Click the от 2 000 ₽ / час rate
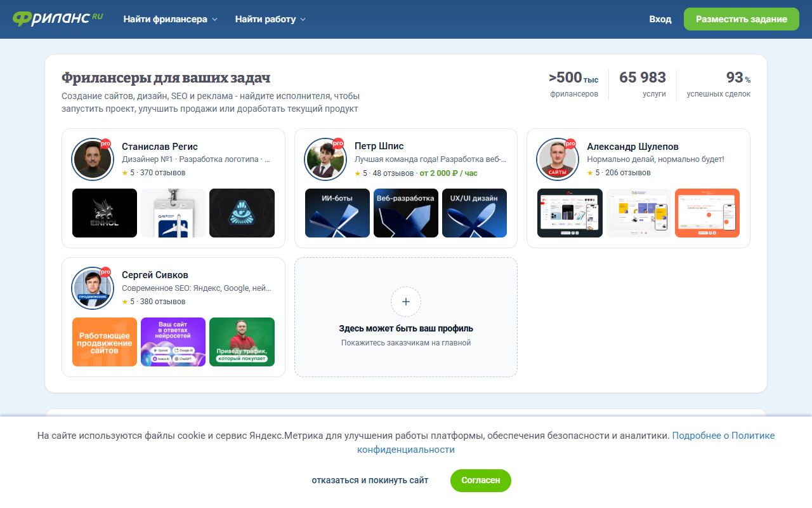The image size is (812, 508). [449, 173]
